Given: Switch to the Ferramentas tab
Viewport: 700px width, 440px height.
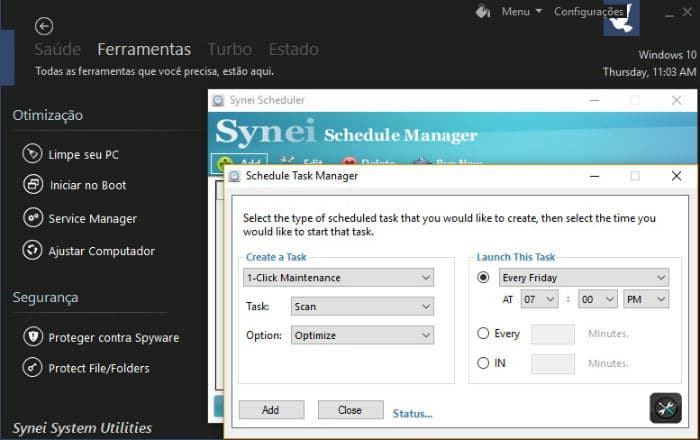Looking at the screenshot, I should click(144, 49).
